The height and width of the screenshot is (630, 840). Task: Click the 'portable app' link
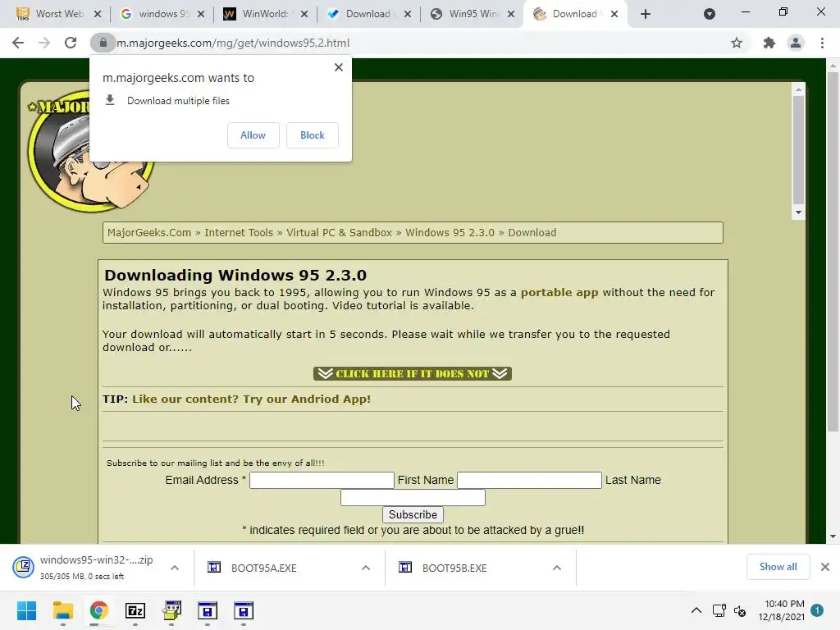pyautogui.click(x=559, y=293)
